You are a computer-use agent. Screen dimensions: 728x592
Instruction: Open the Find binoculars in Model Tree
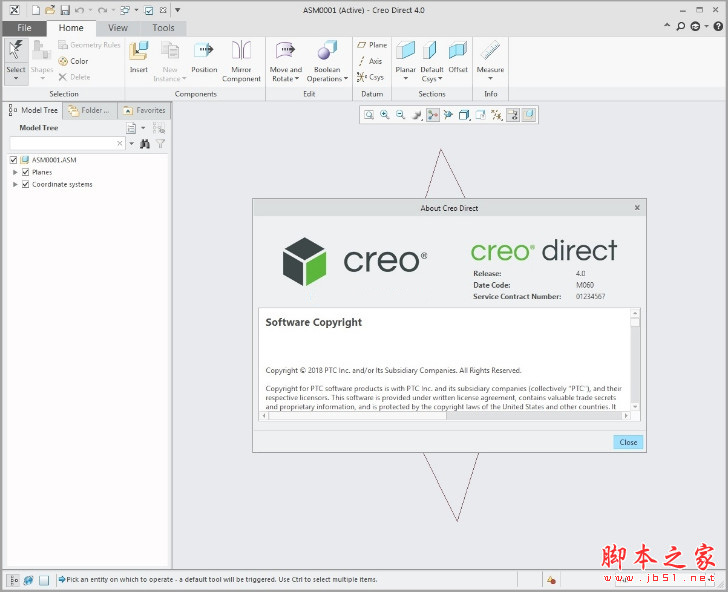pyautogui.click(x=145, y=143)
